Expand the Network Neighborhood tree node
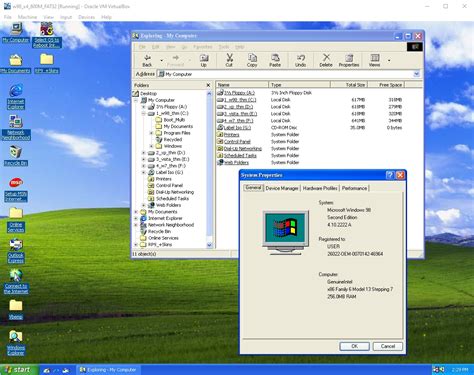 [x=136, y=225]
